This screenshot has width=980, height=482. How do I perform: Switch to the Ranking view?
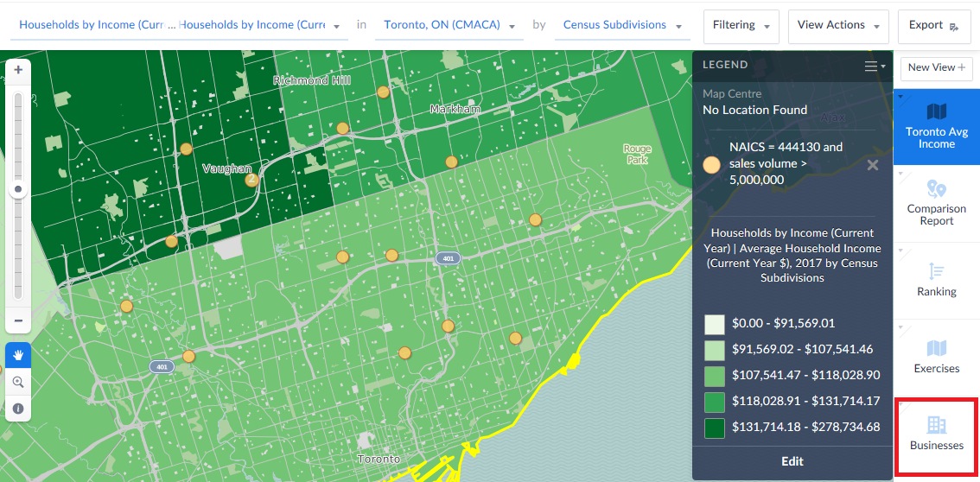pos(937,279)
